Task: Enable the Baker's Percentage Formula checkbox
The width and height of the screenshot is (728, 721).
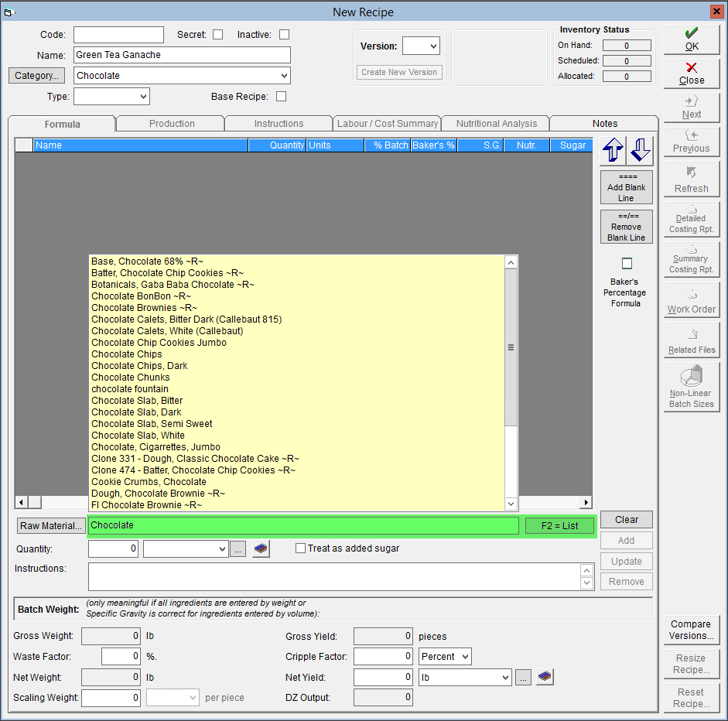Action: click(627, 263)
